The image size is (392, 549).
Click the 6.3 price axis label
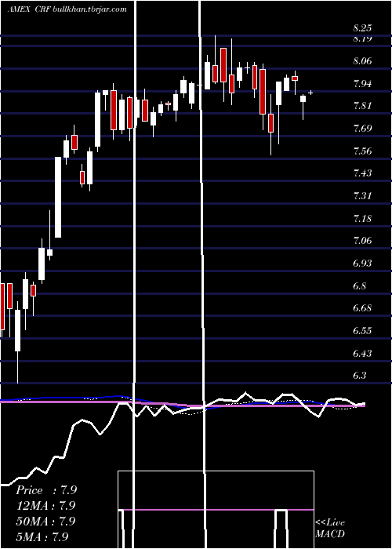(359, 376)
